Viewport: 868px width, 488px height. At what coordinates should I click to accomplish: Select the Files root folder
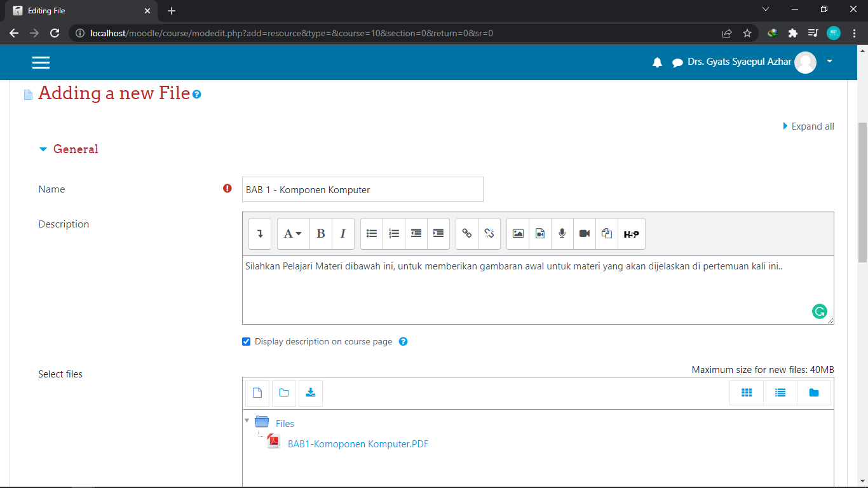(285, 424)
